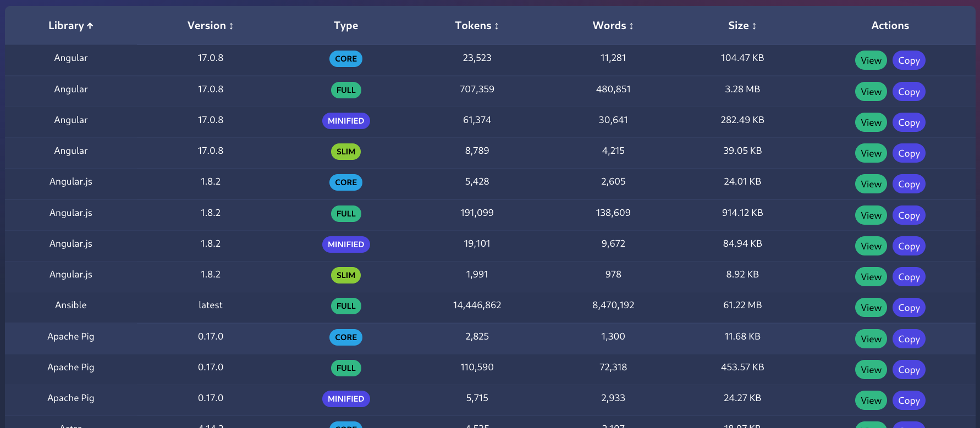View Angular.js 1.8.2 SLIM row
The image size is (980, 428).
pyautogui.click(x=871, y=277)
